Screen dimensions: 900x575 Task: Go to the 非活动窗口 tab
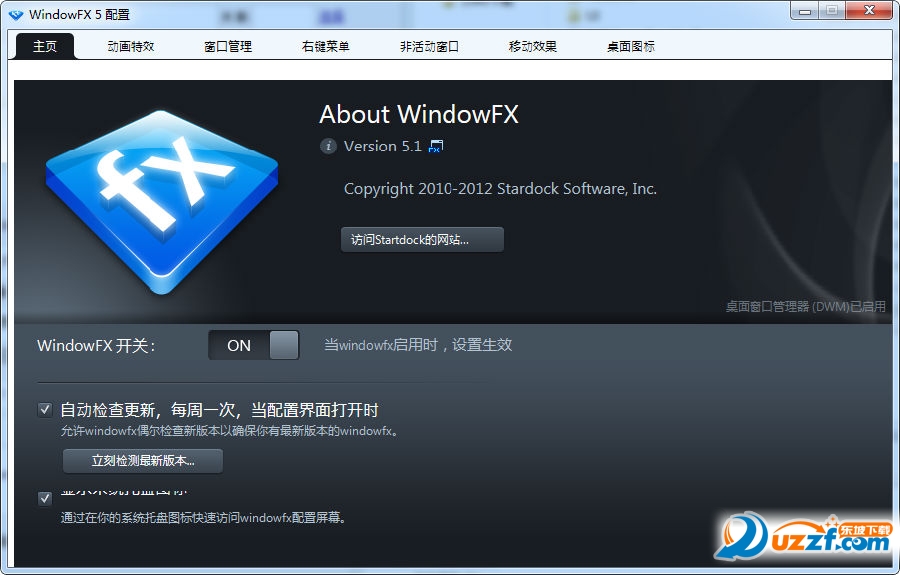[429, 46]
